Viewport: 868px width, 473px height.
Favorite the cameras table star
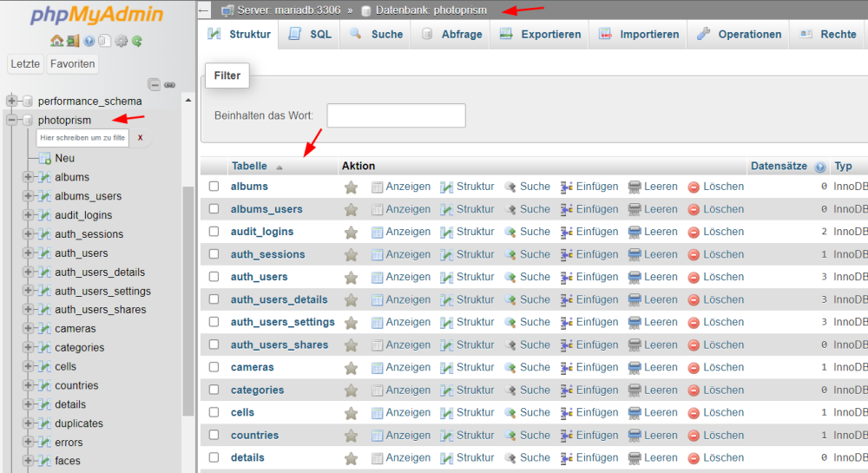351,368
